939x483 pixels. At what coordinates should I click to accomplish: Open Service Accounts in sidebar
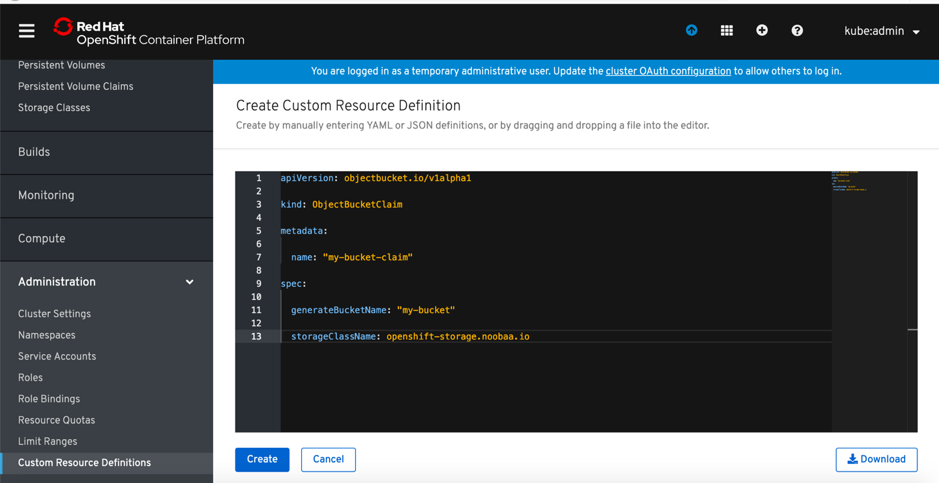(x=57, y=356)
